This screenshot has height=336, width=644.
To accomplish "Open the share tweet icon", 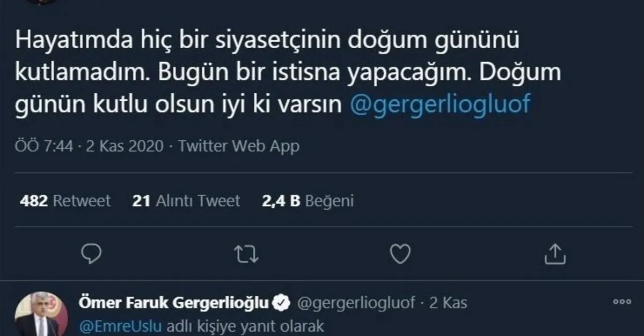I will [553, 254].
